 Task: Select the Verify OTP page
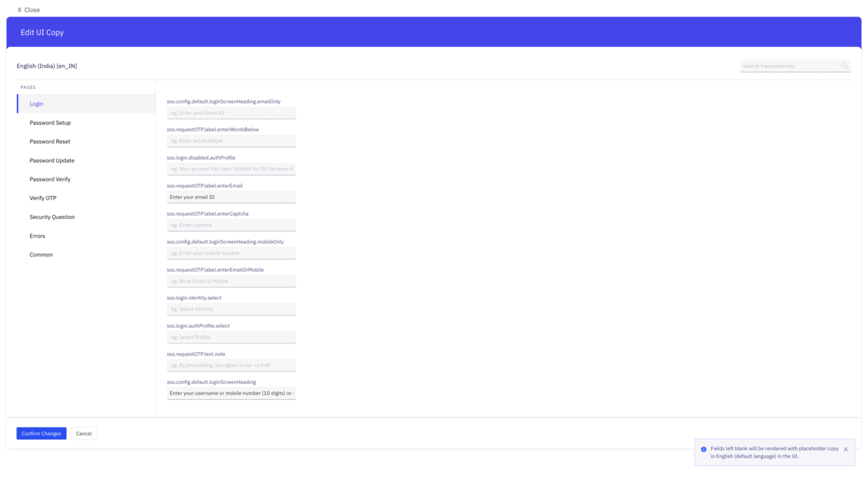(x=42, y=197)
